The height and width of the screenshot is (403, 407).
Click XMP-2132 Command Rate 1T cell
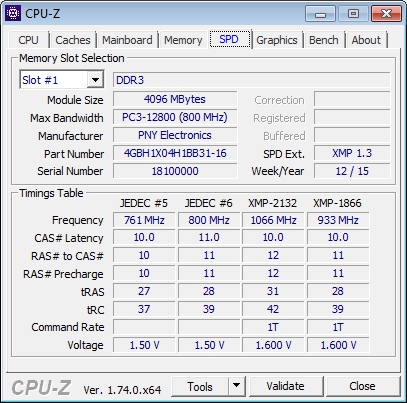tap(273, 327)
